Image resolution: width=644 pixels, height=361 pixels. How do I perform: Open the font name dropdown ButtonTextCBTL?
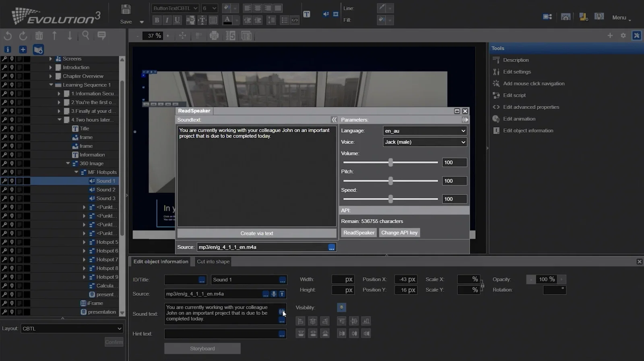(175, 8)
